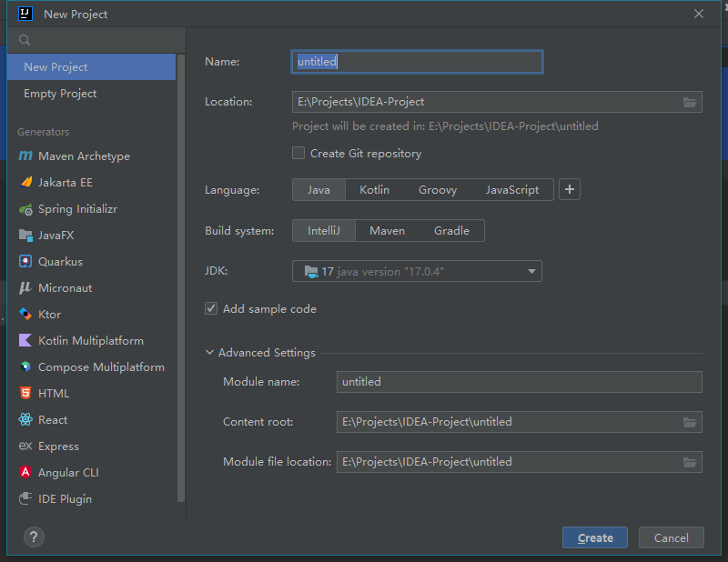
Task: Browse folder icon in Content root field
Action: pos(690,422)
